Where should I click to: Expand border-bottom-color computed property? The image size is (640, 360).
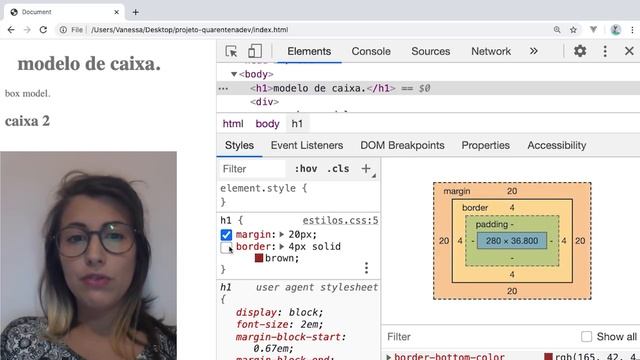[389, 357]
